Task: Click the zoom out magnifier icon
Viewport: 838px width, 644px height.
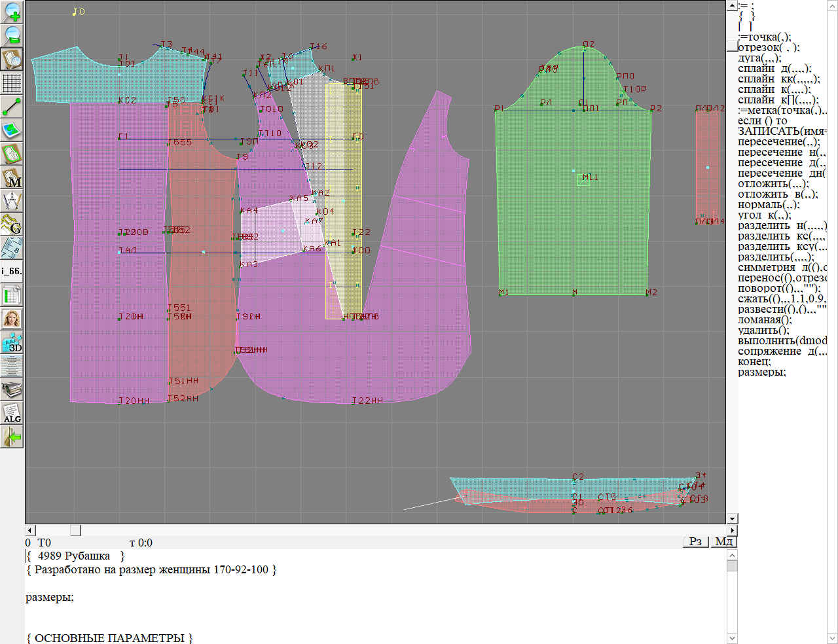Action: 12,35
